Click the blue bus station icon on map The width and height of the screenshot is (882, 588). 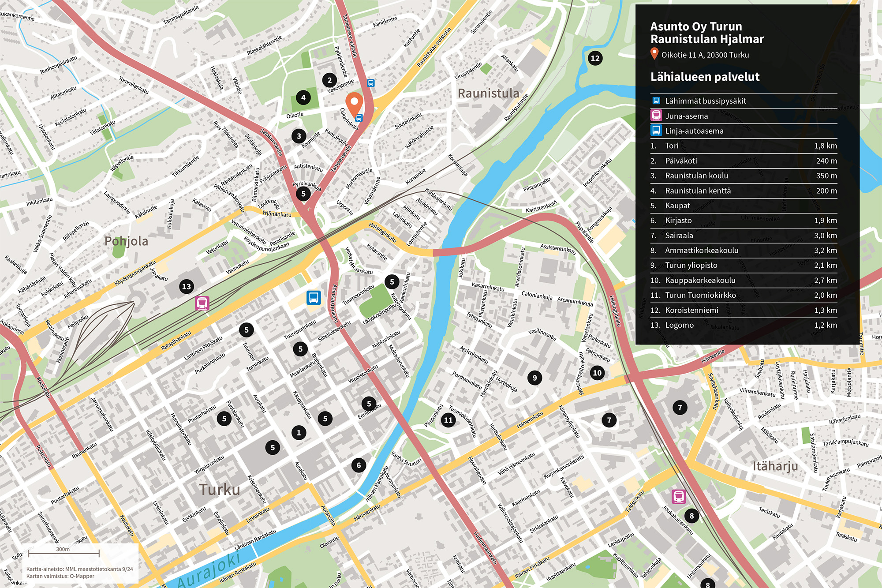(x=314, y=298)
